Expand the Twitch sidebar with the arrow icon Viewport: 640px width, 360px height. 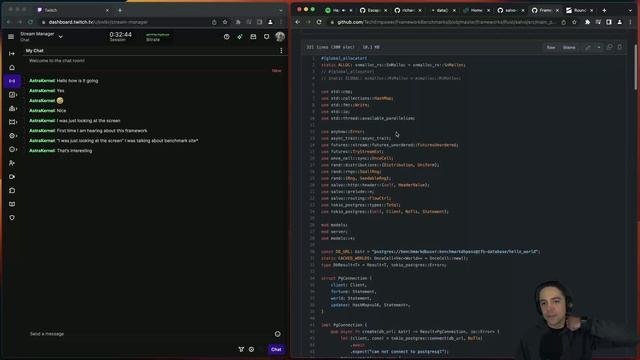(12, 53)
